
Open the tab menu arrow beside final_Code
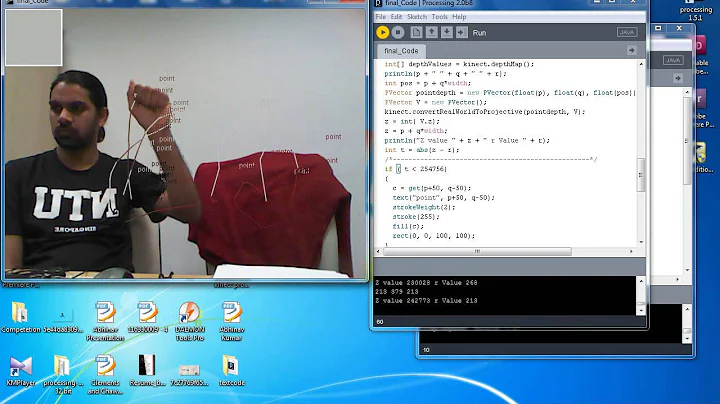(631, 50)
